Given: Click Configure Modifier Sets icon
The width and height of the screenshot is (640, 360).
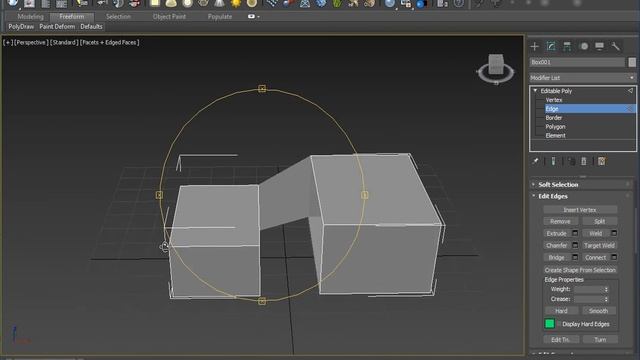Looking at the screenshot, I should [602, 162].
